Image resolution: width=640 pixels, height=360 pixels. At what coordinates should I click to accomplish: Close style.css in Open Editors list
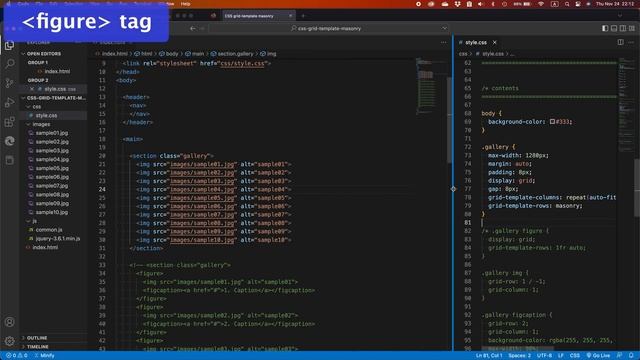(32, 89)
